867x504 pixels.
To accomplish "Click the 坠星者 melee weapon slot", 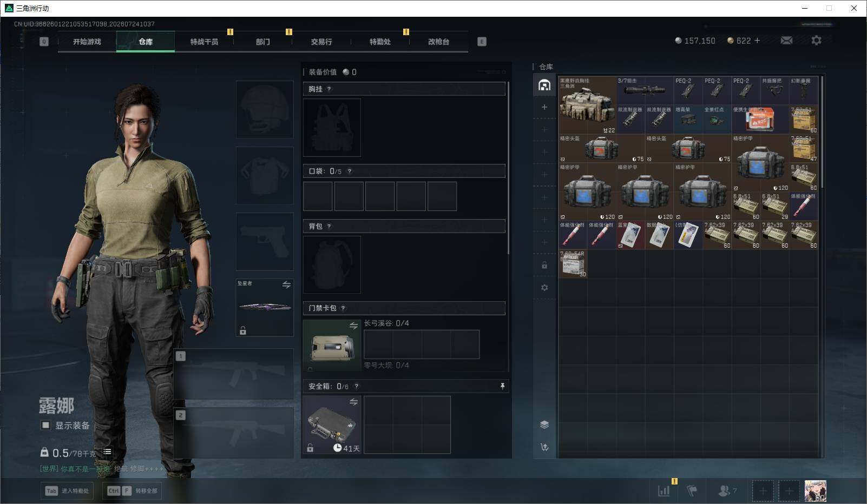I will [265, 307].
